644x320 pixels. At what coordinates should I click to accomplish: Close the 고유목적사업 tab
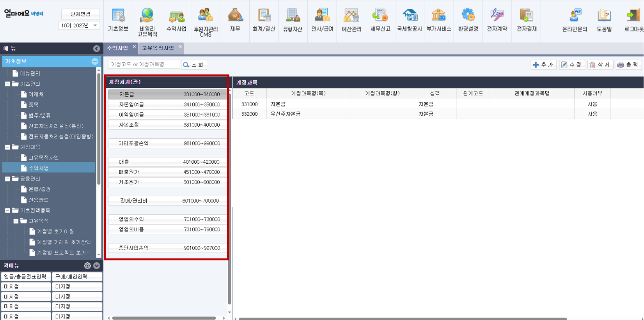coord(180,46)
